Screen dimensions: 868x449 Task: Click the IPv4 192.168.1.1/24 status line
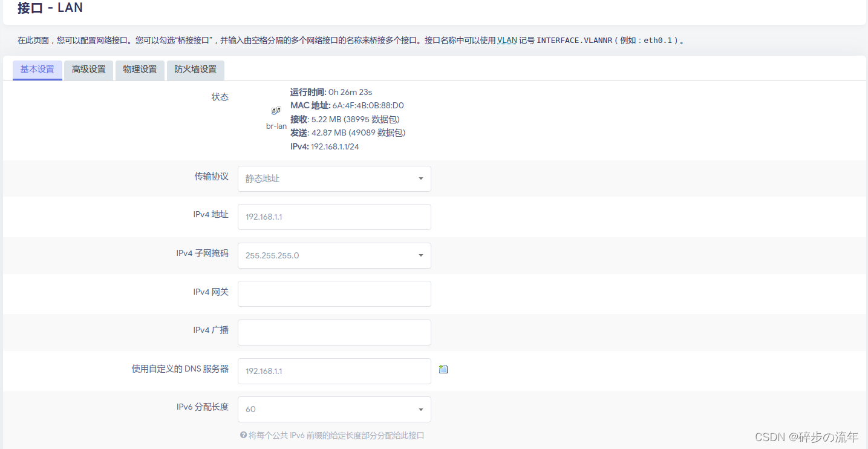coord(325,146)
